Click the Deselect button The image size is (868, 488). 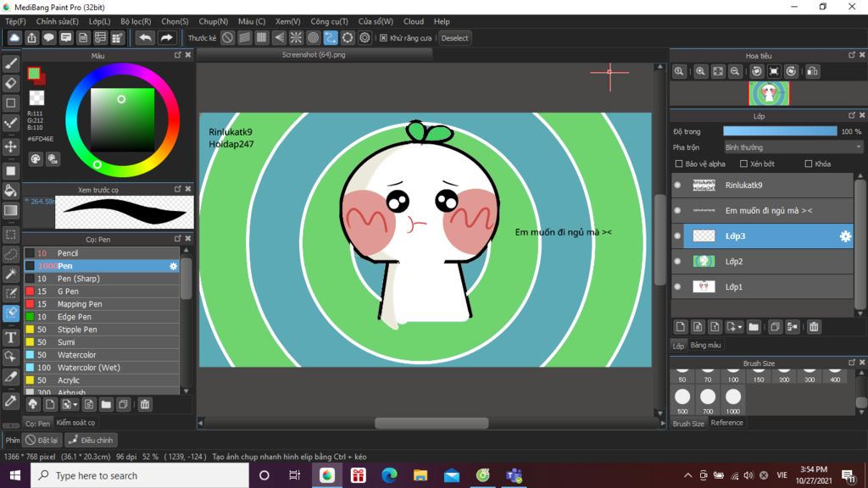click(x=454, y=38)
